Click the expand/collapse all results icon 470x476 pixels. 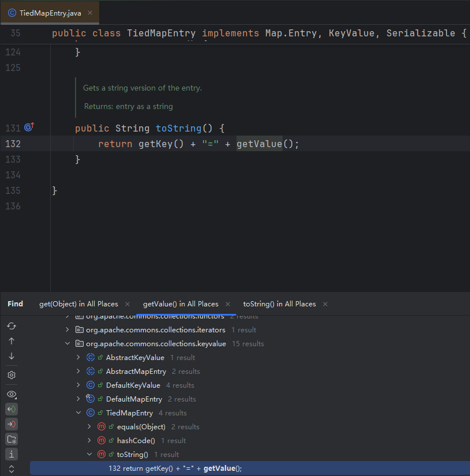(12, 469)
